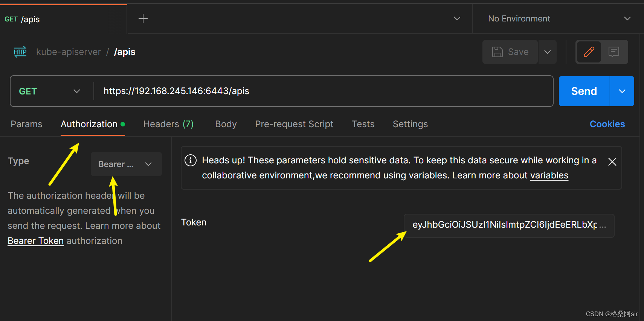The height and width of the screenshot is (321, 644).
Task: Open the Bearer auth type dropdown
Action: click(x=126, y=164)
